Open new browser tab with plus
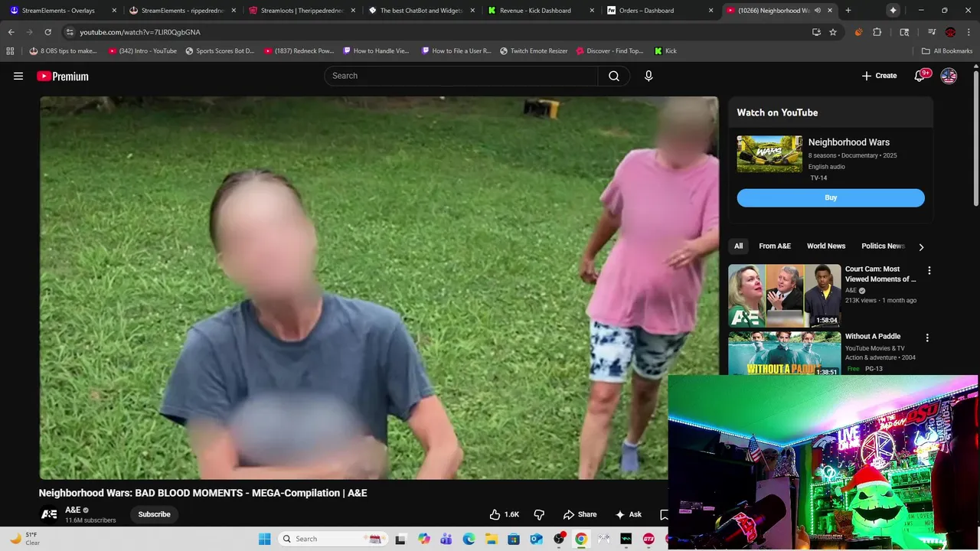Image resolution: width=980 pixels, height=551 pixels. tap(848, 11)
